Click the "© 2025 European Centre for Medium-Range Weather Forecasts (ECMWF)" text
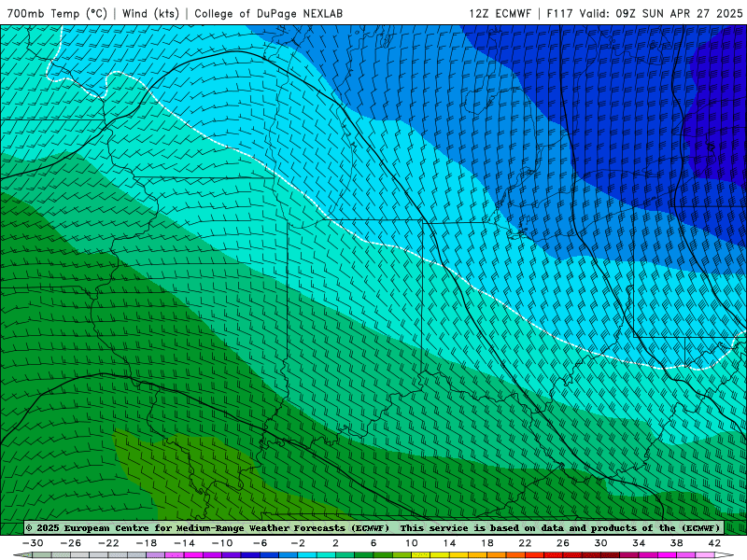This screenshot has width=747, height=560. pyautogui.click(x=207, y=527)
